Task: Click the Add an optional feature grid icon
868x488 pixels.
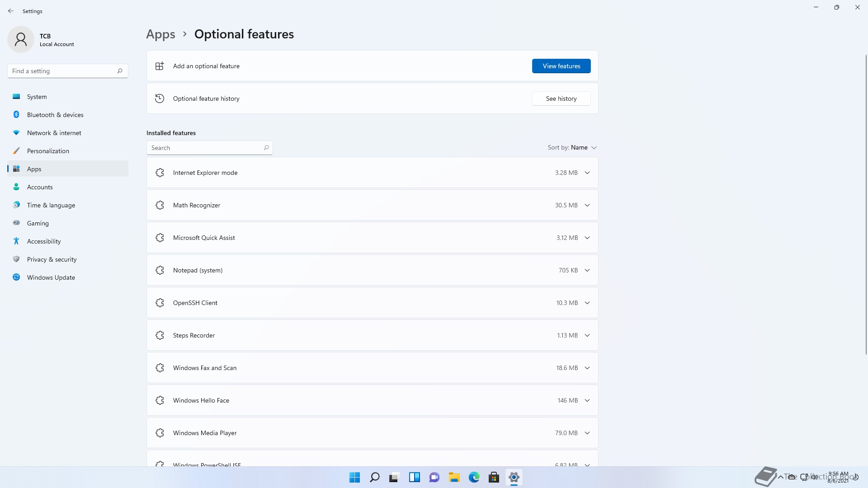Action: coord(160,66)
